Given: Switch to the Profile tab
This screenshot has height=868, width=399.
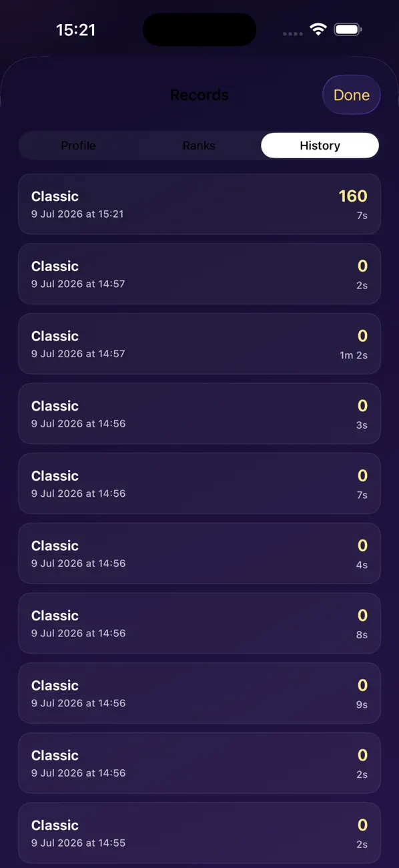Looking at the screenshot, I should tap(79, 146).
